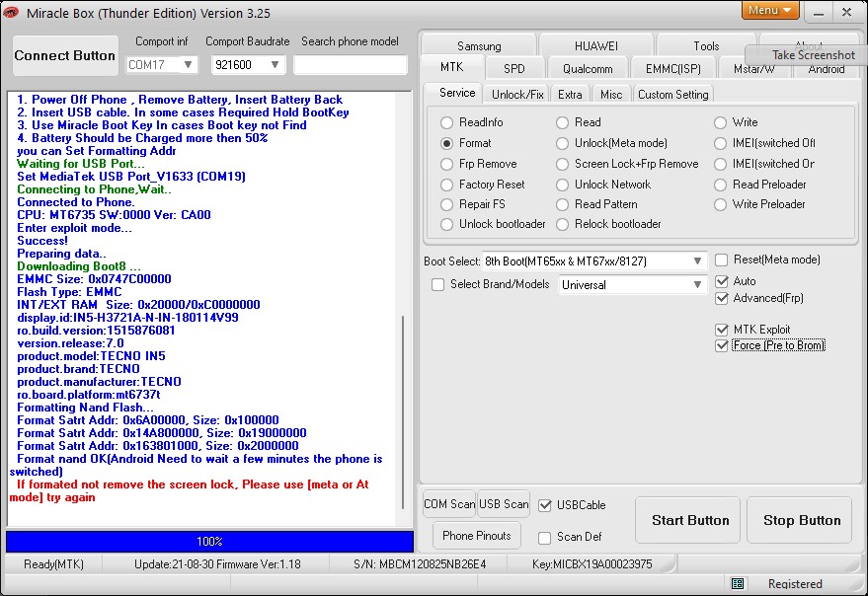Expand the Comport Baudrate 921600 dropdown
The image size is (868, 596).
(275, 65)
